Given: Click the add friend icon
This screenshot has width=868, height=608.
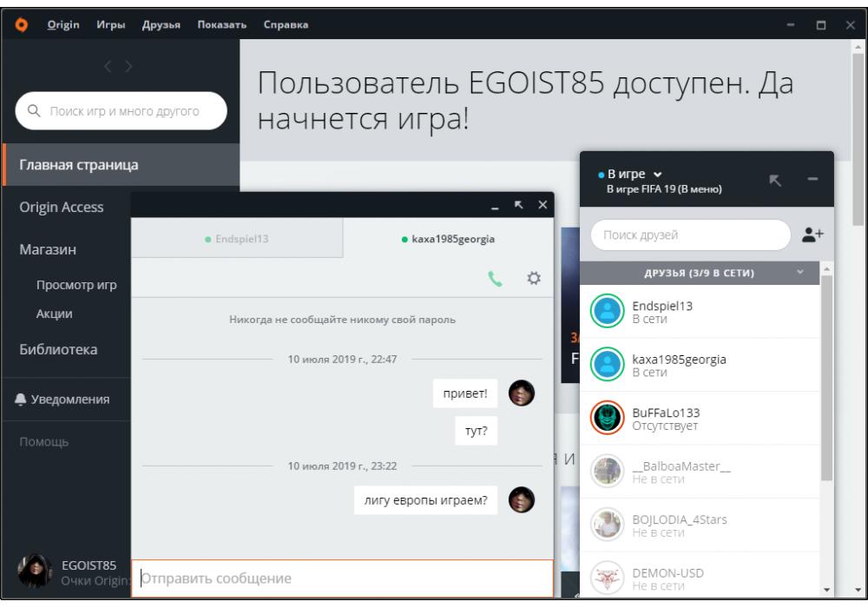Looking at the screenshot, I should [812, 235].
